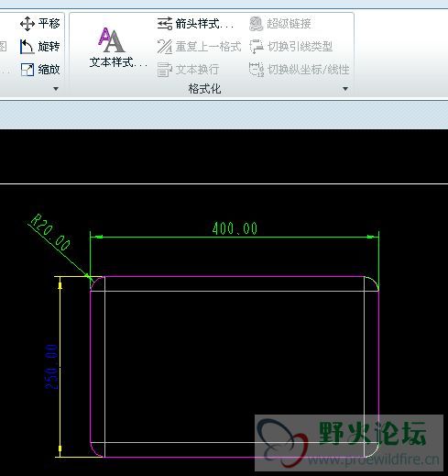Click the 旋转 rotate icon
The height and width of the screenshot is (476, 448).
[27, 47]
